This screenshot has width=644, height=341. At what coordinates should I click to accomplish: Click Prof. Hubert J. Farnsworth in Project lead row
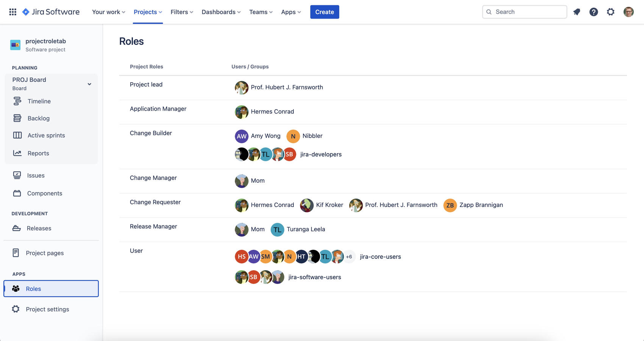(287, 87)
